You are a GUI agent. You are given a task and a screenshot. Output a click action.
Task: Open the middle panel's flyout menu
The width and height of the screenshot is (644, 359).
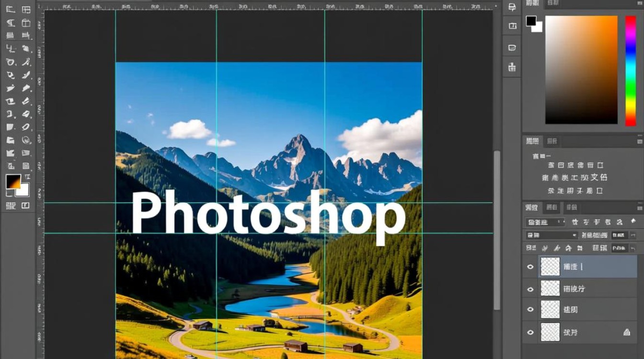[x=640, y=141]
